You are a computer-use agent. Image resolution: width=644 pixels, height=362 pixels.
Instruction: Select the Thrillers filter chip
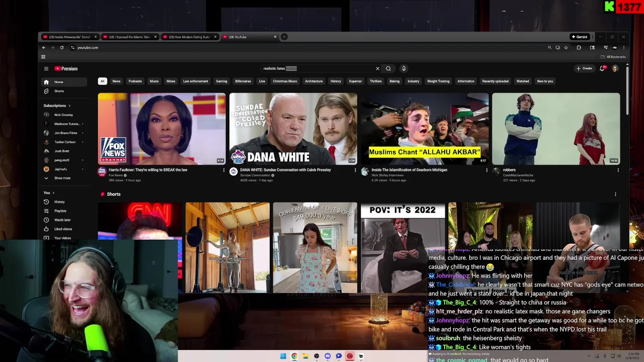coord(375,81)
